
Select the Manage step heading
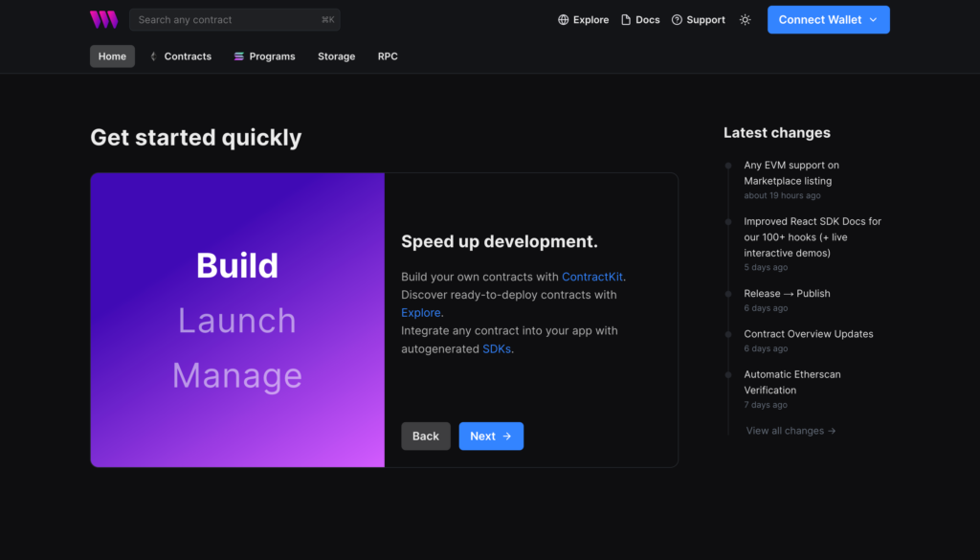coord(237,375)
